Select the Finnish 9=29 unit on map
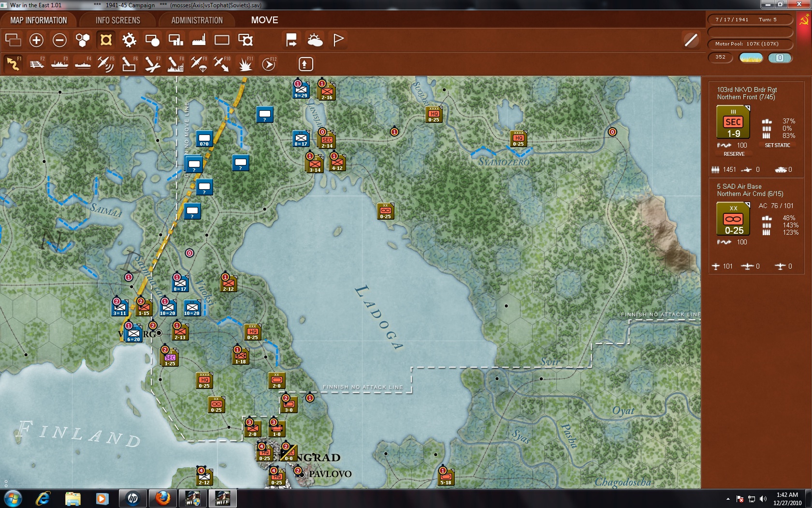 (301, 90)
